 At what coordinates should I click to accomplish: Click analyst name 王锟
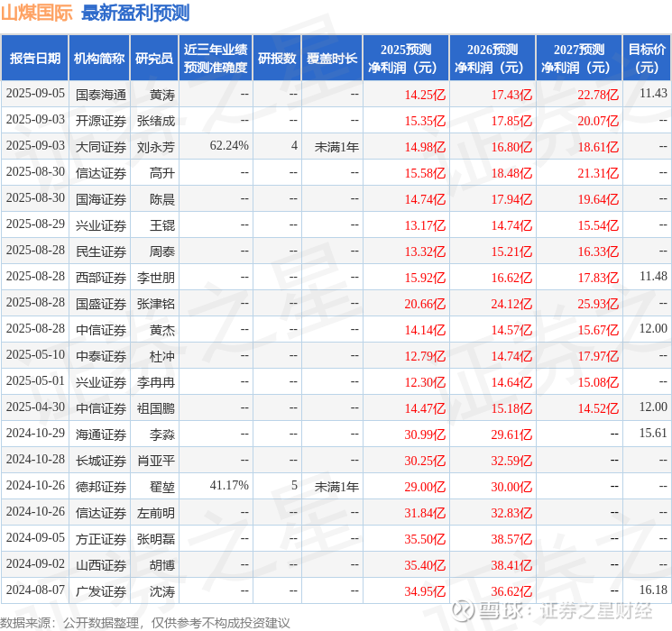pyautogui.click(x=162, y=225)
